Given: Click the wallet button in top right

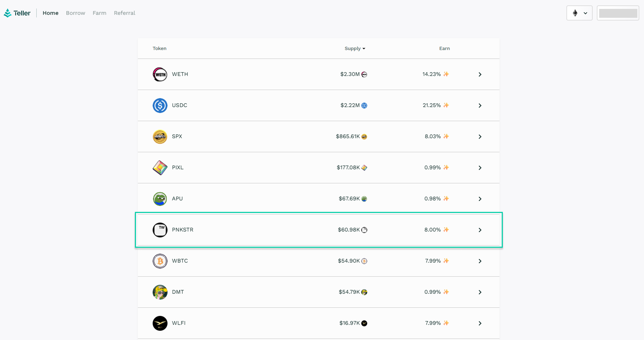Looking at the screenshot, I should 618,13.
